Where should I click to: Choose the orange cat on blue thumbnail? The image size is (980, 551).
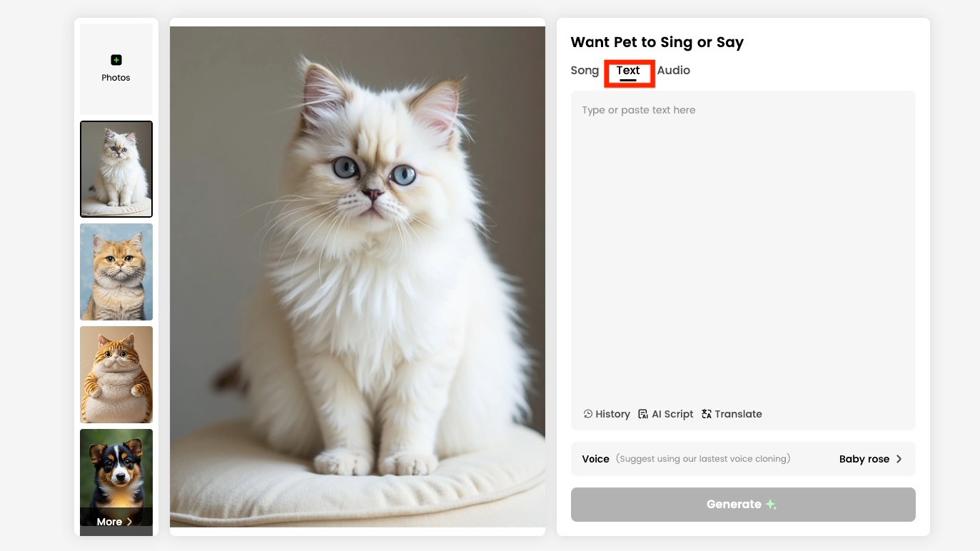[116, 272]
